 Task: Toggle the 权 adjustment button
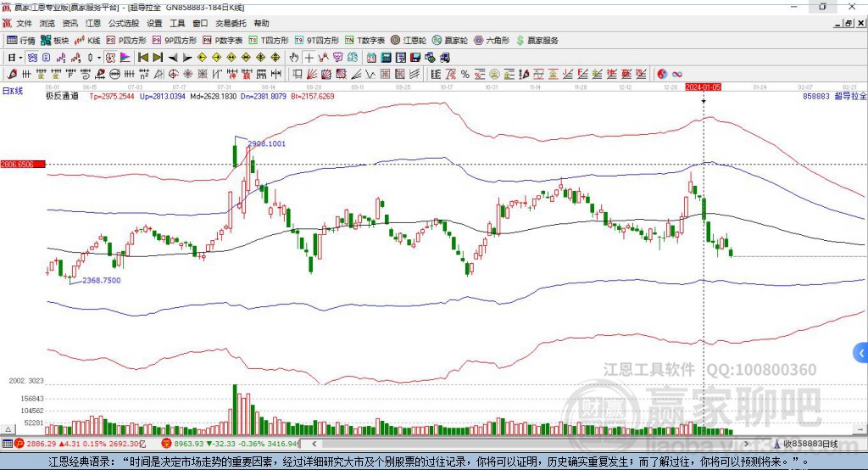point(110,58)
